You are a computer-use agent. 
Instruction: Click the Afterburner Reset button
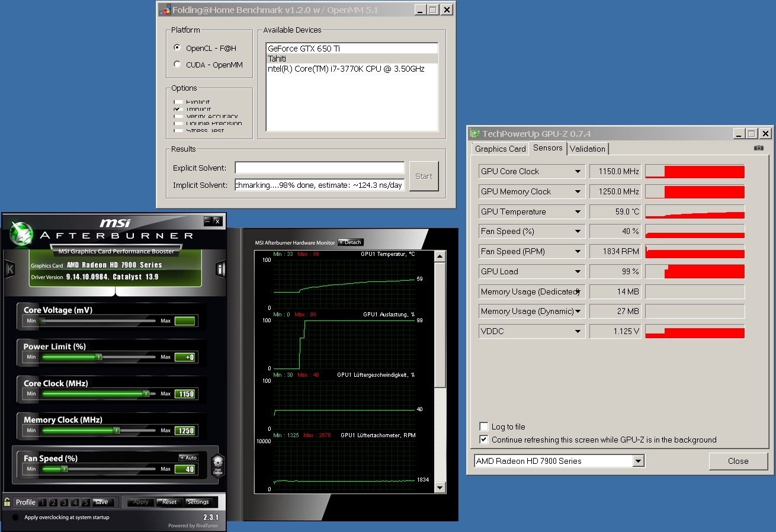[x=169, y=502]
